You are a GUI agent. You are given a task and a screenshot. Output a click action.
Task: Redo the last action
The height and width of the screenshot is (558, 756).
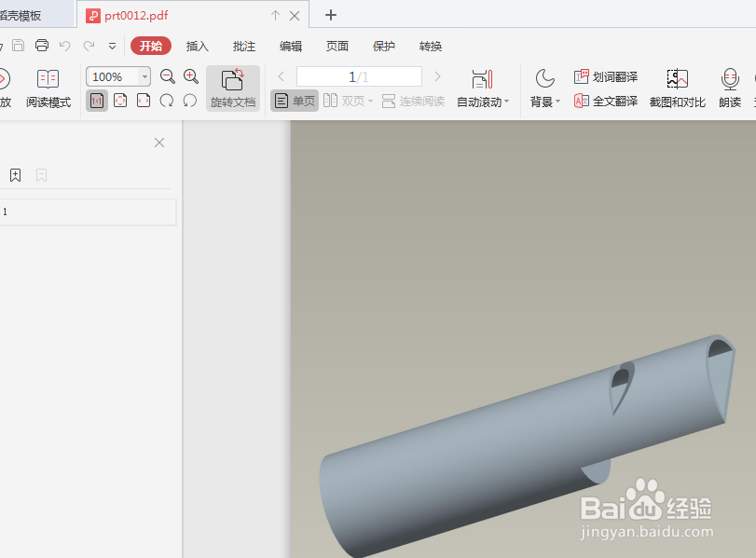coord(89,46)
